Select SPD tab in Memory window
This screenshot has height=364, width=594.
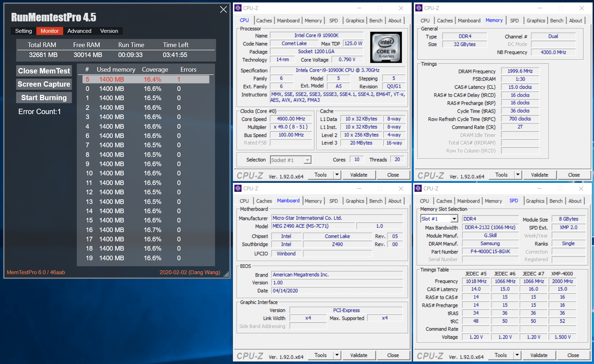pyautogui.click(x=514, y=21)
